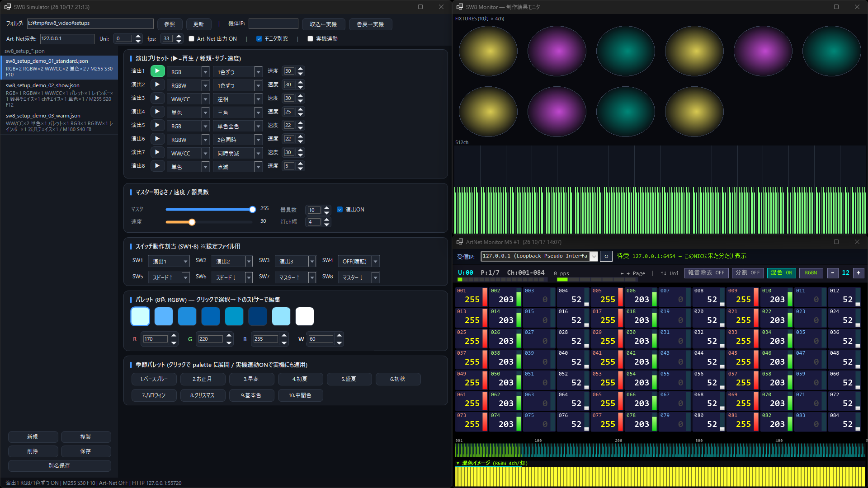Click the plus button beside 12 in ArtNet Monitor
Screen dimensions: 868x488
click(x=859, y=273)
